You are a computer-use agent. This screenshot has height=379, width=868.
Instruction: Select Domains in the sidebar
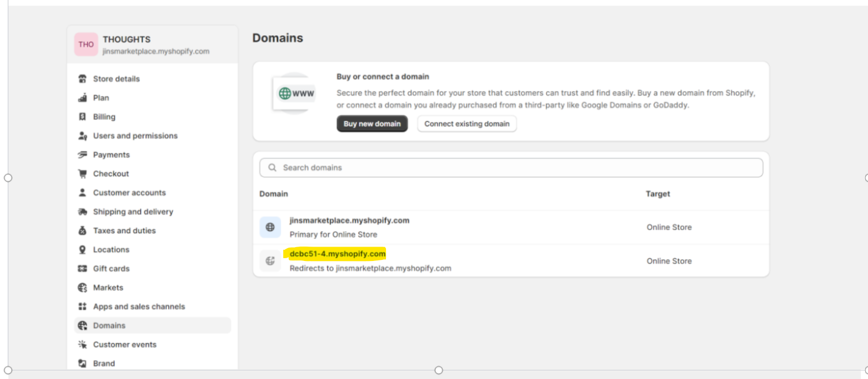click(152, 325)
